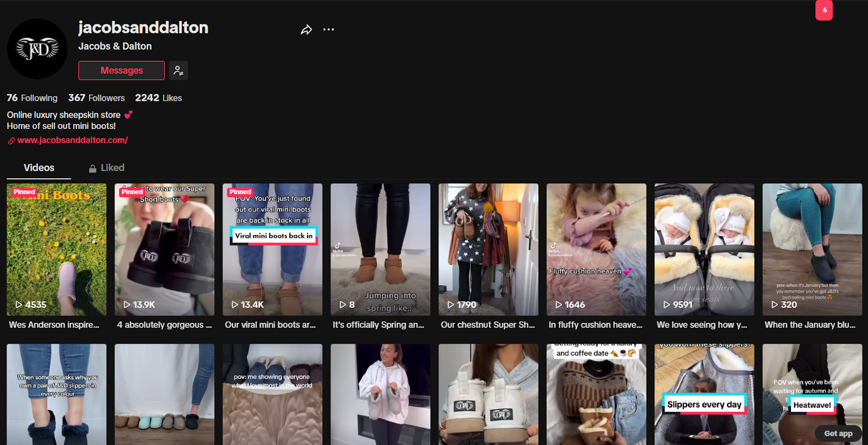Viewport: 868px width, 445px height.
Task: Open pinned Mini Boots video with 4535 views
Action: point(56,249)
